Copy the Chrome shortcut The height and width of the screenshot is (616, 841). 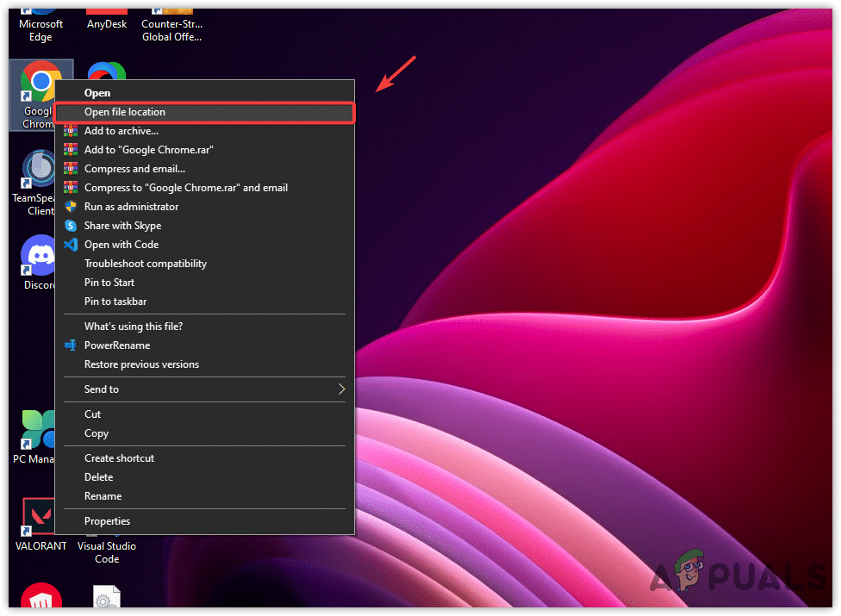point(96,433)
